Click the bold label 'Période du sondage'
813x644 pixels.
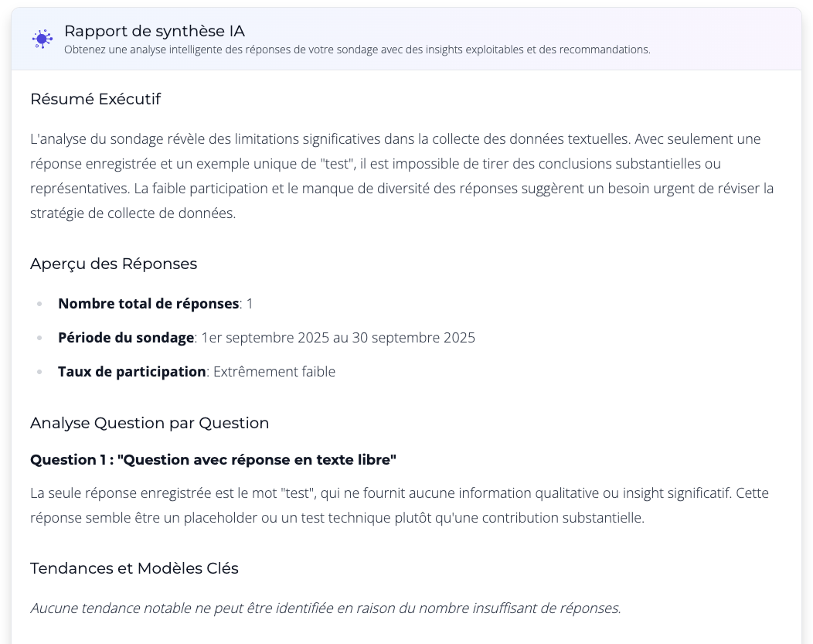click(x=125, y=337)
